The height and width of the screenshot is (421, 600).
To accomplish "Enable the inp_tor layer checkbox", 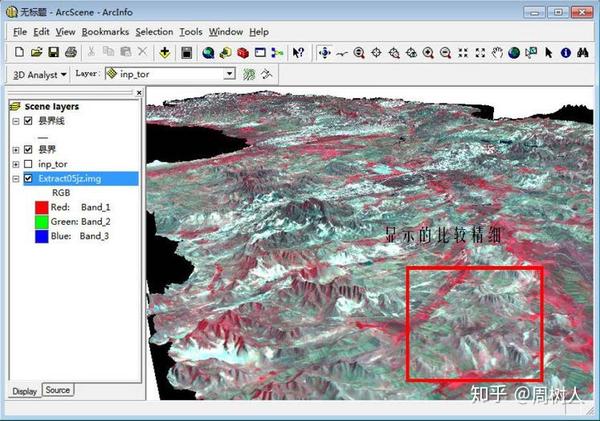I will pyautogui.click(x=28, y=164).
